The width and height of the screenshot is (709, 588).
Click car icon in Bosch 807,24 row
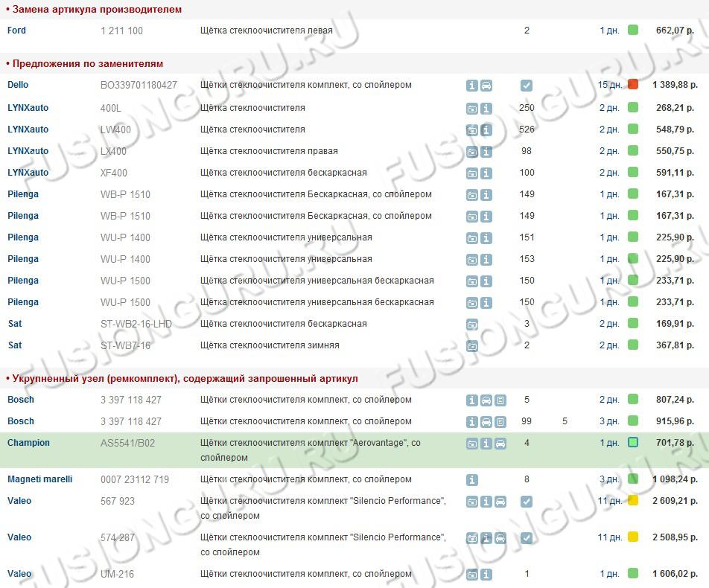(486, 400)
